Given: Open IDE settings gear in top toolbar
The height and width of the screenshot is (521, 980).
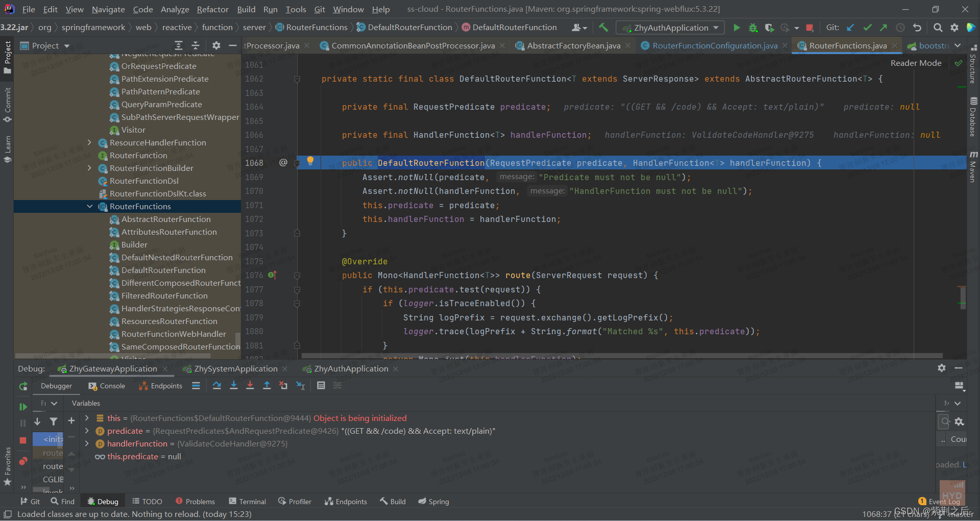Looking at the screenshot, I should [x=954, y=28].
